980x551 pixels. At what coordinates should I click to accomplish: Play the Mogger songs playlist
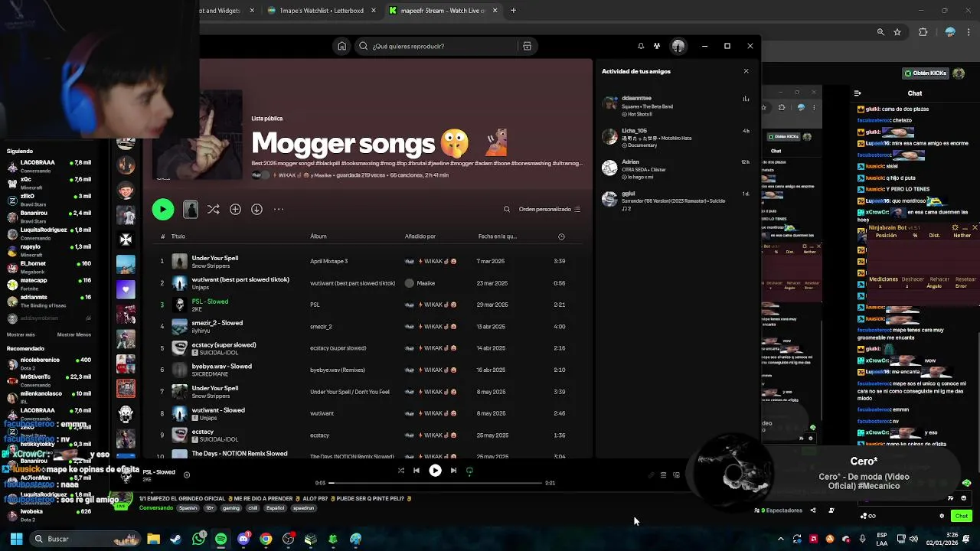coord(162,209)
